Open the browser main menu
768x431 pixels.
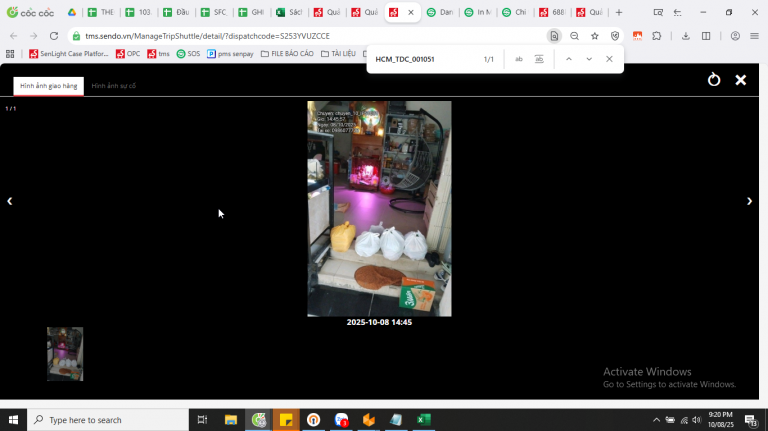[754, 36]
